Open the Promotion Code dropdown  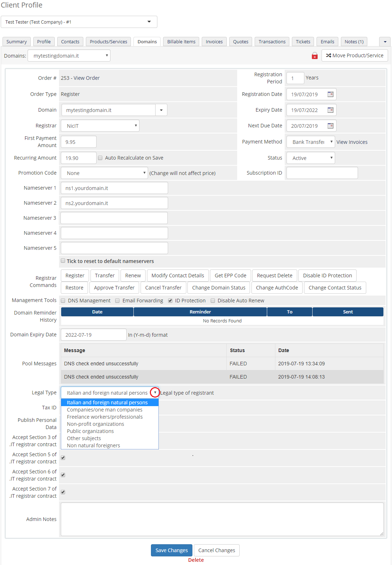(x=104, y=173)
